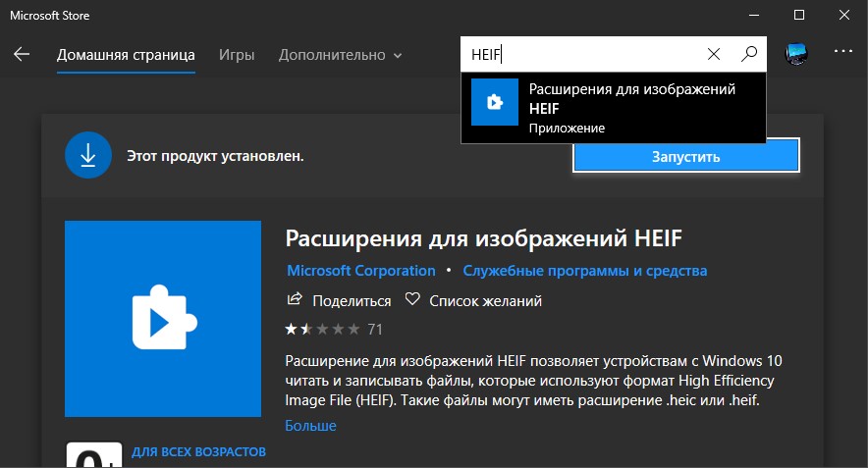Open the three-dots more menu
The image size is (868, 468).
(x=843, y=51)
